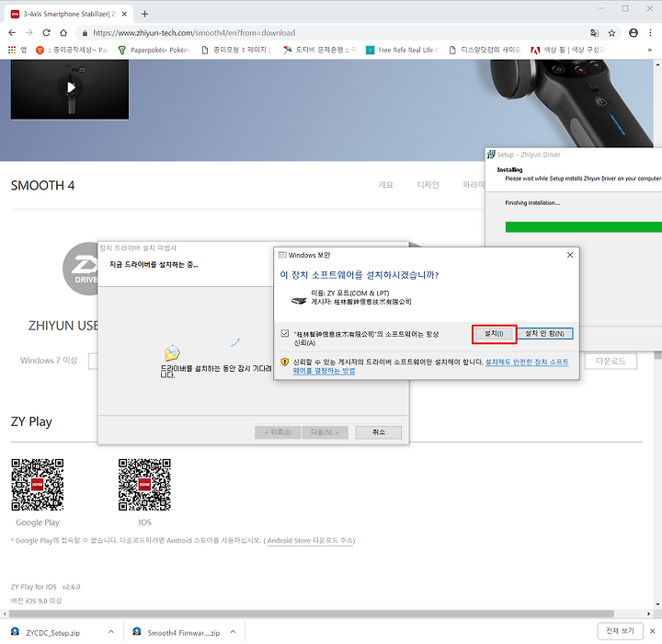Open the Free Refe Real Life bookmark

tap(403, 50)
